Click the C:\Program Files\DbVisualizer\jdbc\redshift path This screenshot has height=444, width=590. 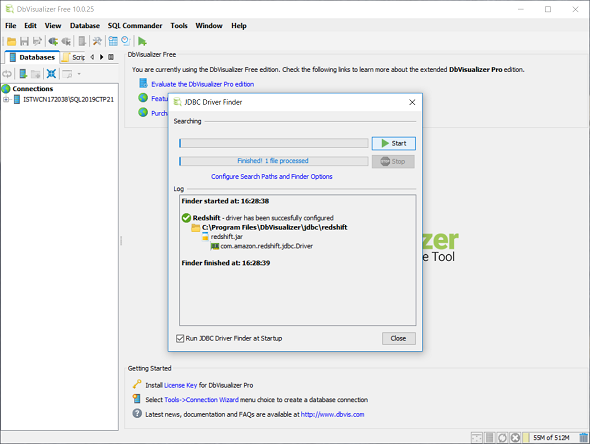point(274,227)
